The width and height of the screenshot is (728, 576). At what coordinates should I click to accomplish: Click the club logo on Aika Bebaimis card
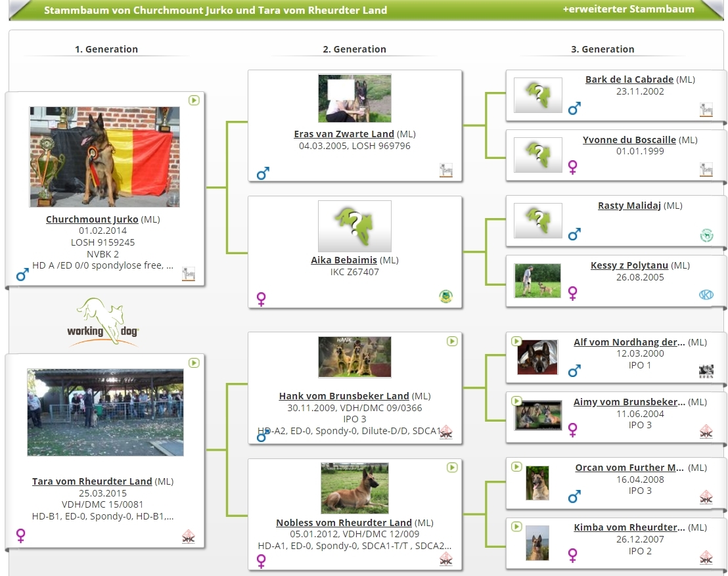445,296
